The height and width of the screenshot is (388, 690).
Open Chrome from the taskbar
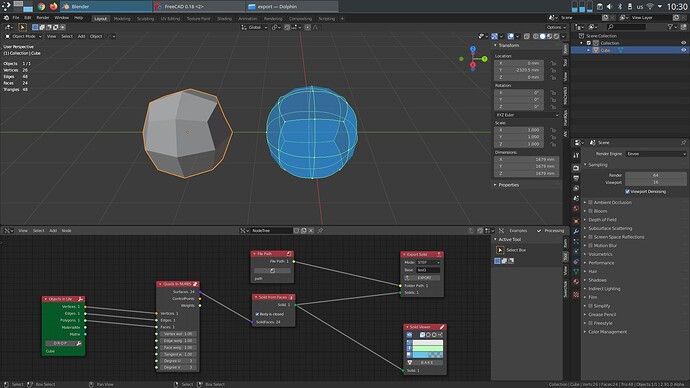[41, 6]
